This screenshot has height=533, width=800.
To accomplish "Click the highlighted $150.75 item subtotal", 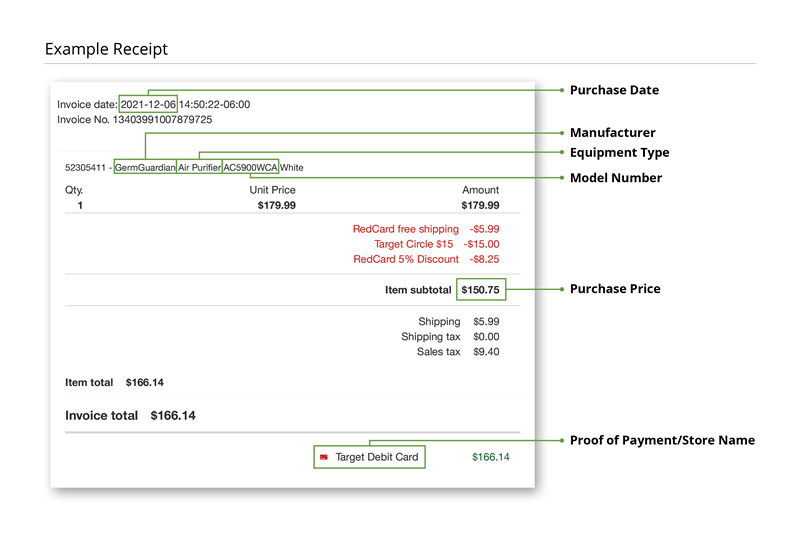I will click(481, 290).
